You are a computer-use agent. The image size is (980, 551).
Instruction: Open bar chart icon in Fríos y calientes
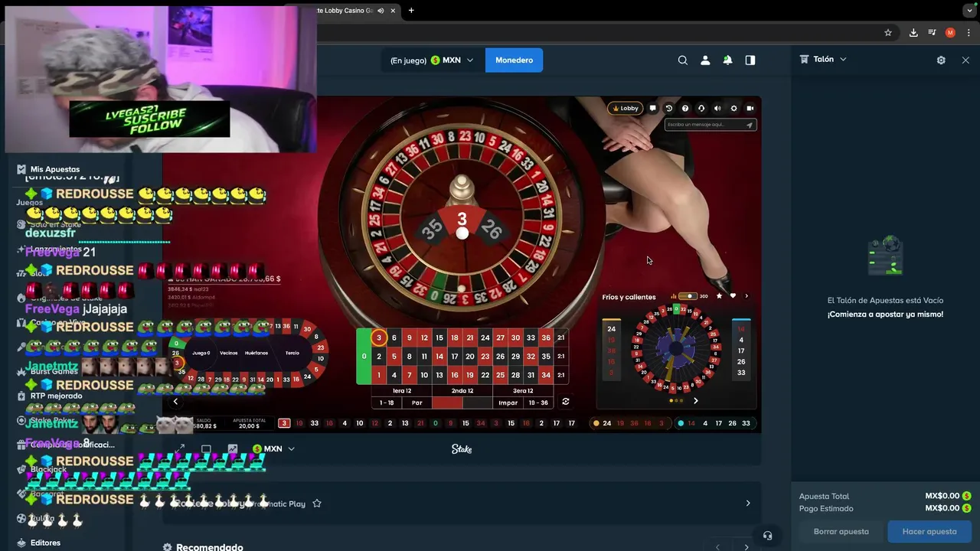click(x=674, y=296)
